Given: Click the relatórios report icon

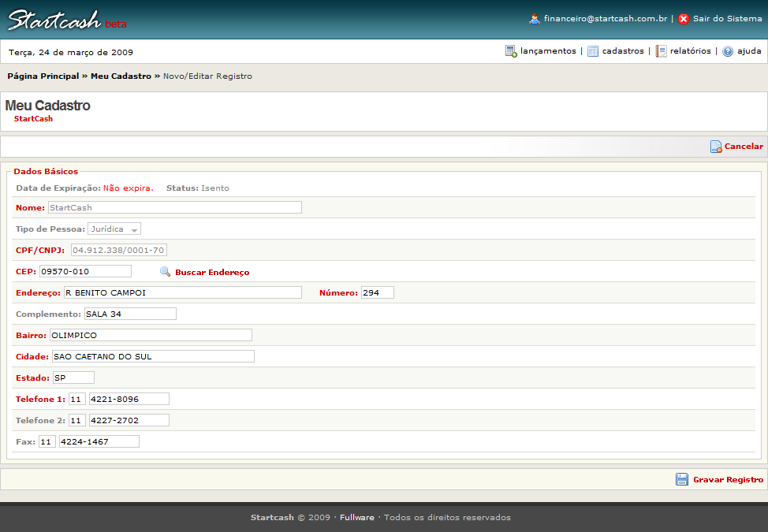Looking at the screenshot, I should (x=661, y=51).
